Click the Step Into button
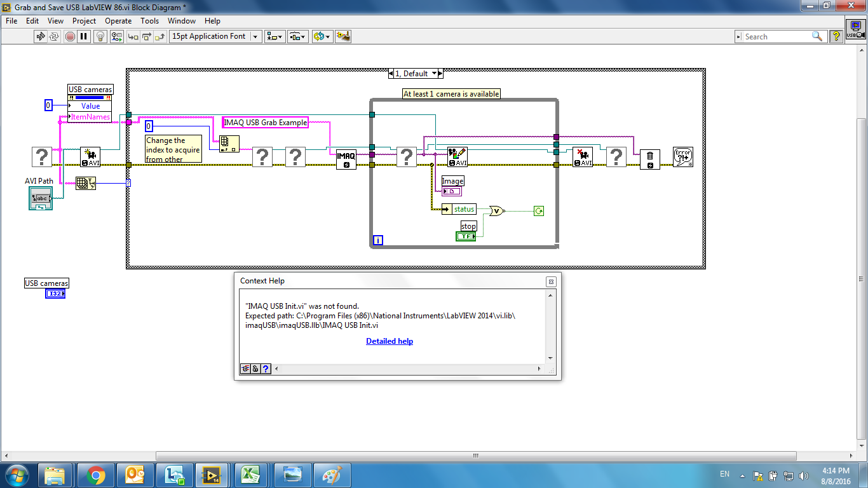Image resolution: width=868 pixels, height=488 pixels. [x=133, y=36]
